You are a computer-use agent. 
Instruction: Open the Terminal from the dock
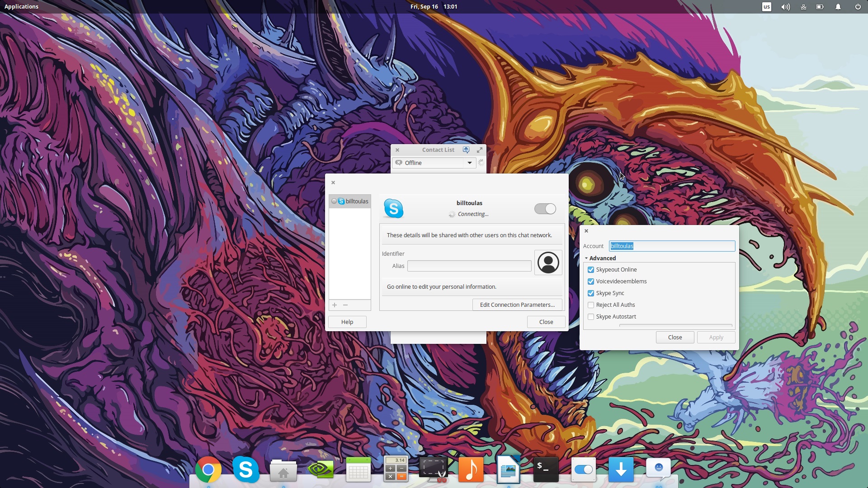coord(546,469)
